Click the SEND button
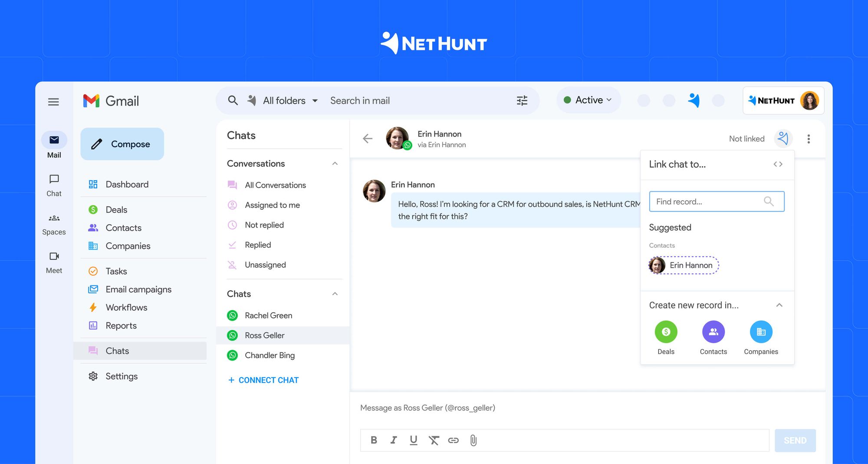 point(795,440)
